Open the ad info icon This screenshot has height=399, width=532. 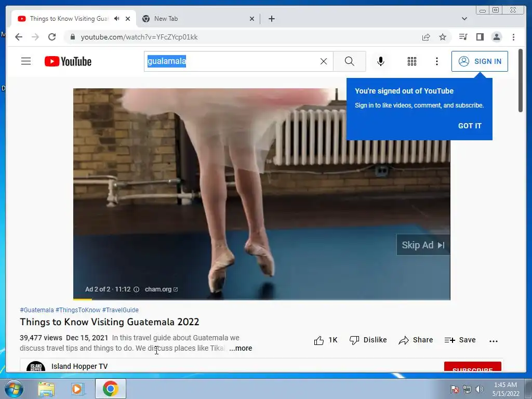137,289
